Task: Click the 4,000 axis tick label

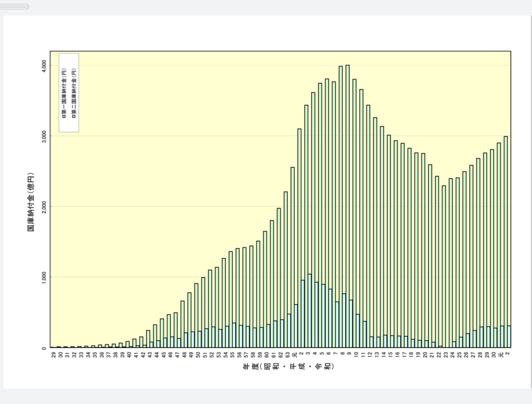Action: click(x=44, y=65)
